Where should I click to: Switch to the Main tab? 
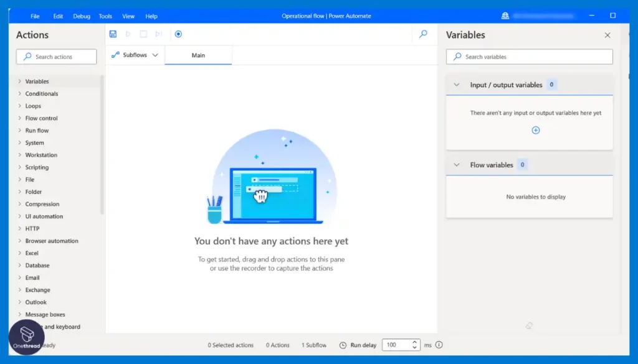tap(198, 55)
